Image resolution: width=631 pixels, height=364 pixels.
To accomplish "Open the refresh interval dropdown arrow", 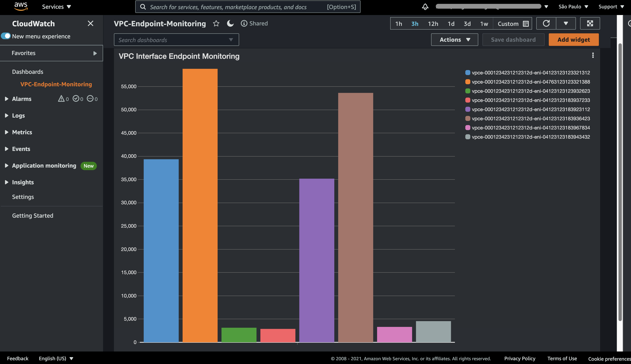I will point(566,23).
